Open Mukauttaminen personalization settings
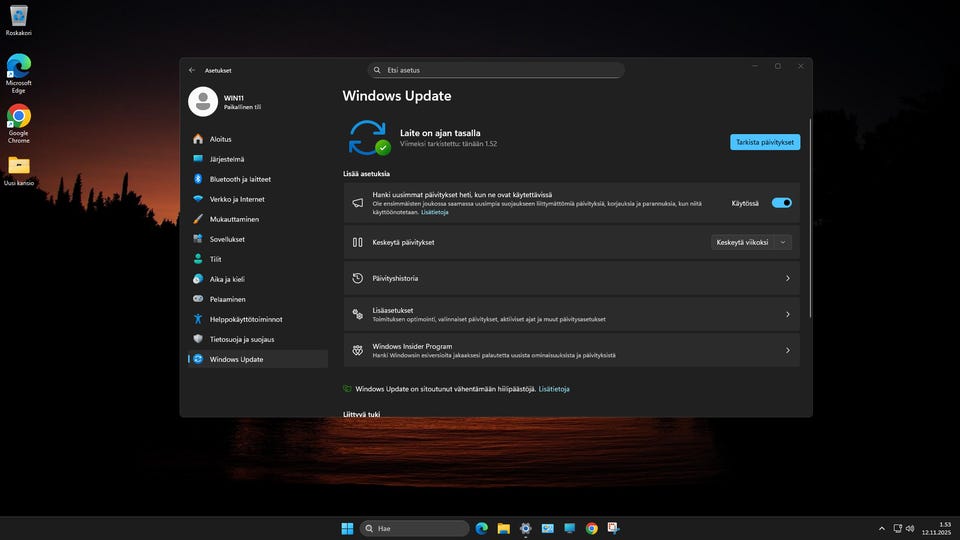This screenshot has width=960, height=540. click(234, 219)
